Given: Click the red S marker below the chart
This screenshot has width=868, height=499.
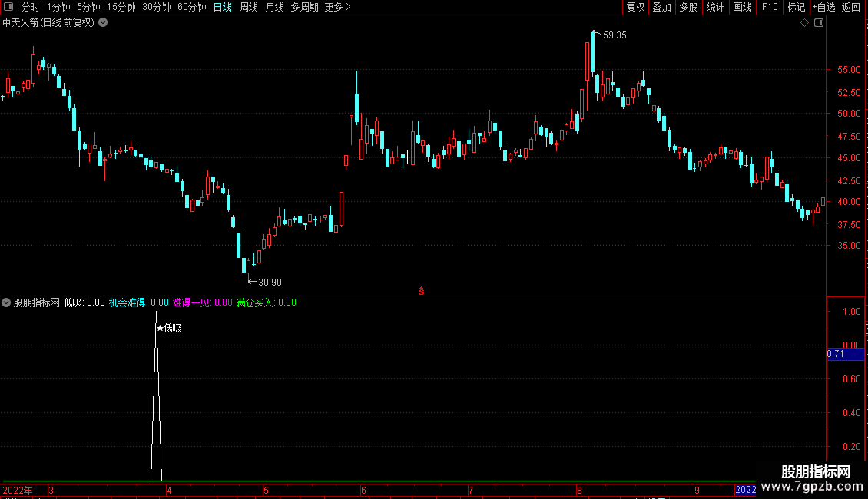Looking at the screenshot, I should point(421,291).
